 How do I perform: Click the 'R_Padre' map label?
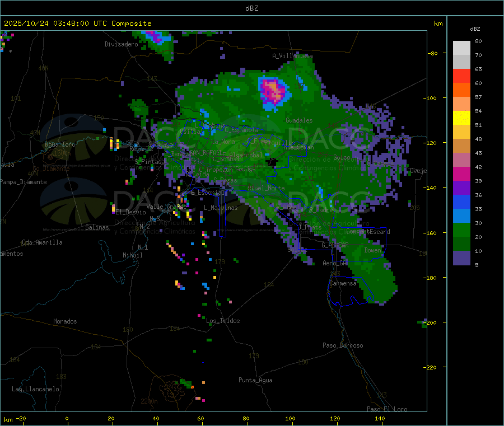pos(321,210)
